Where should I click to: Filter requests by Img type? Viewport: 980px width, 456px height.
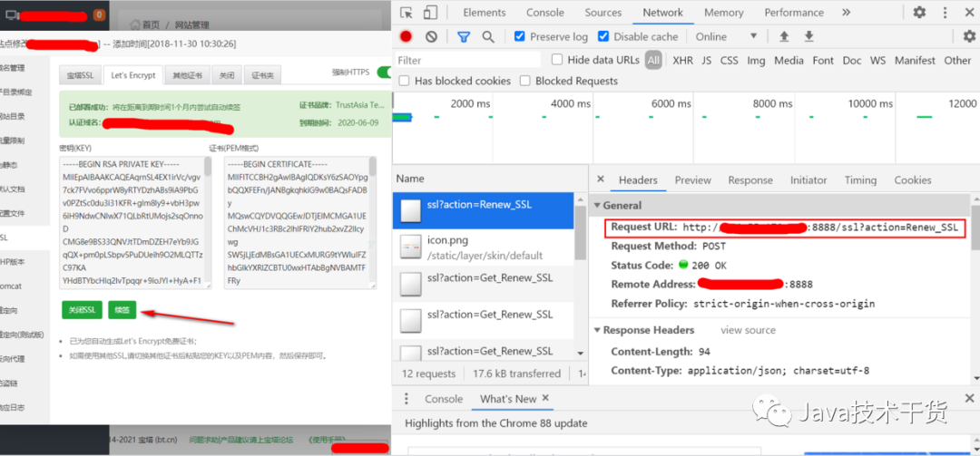tap(756, 61)
